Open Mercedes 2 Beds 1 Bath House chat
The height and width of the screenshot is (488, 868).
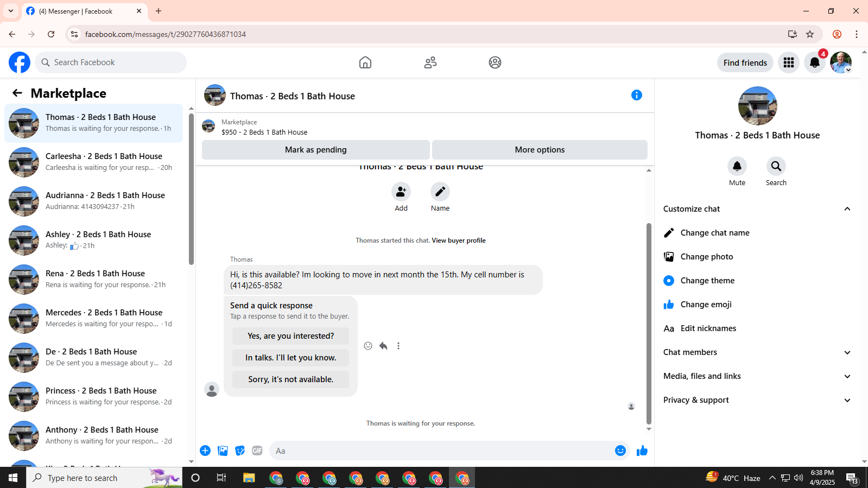pos(93,319)
